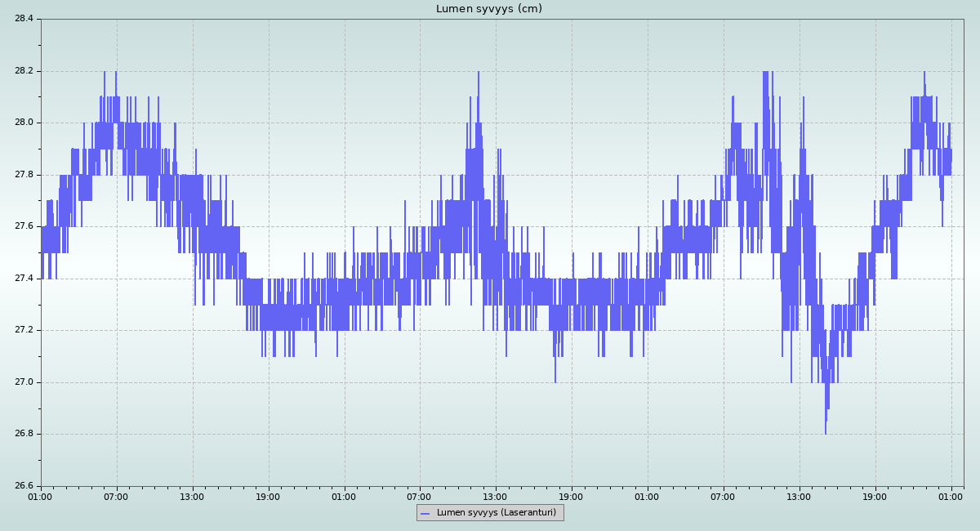Image resolution: width=980 pixels, height=531 pixels.
Task: Click the lowest data dip reaching 26.8
Action: 826,431
